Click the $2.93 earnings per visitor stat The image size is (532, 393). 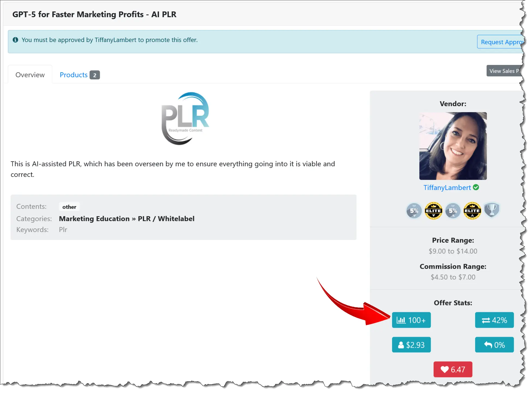pos(411,345)
